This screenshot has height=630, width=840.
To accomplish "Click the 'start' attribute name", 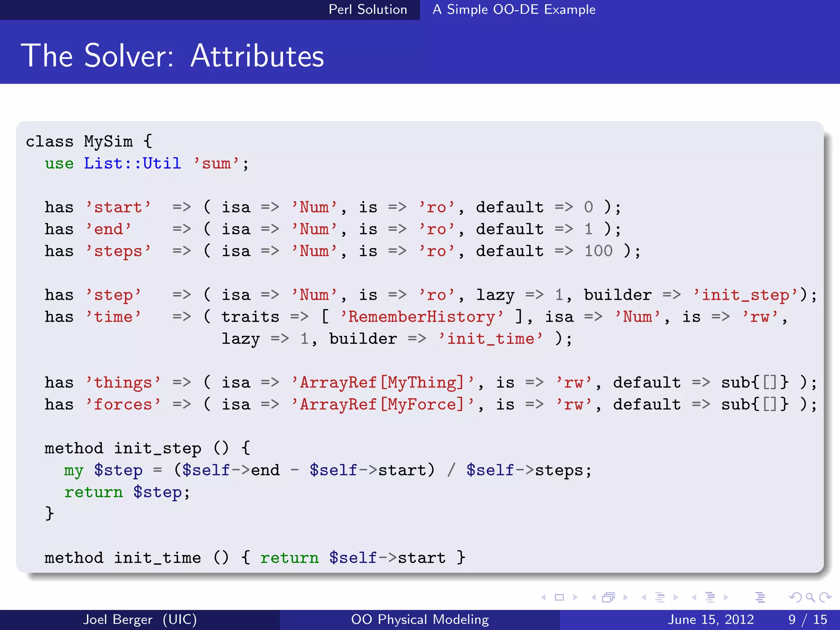I will [x=118, y=207].
